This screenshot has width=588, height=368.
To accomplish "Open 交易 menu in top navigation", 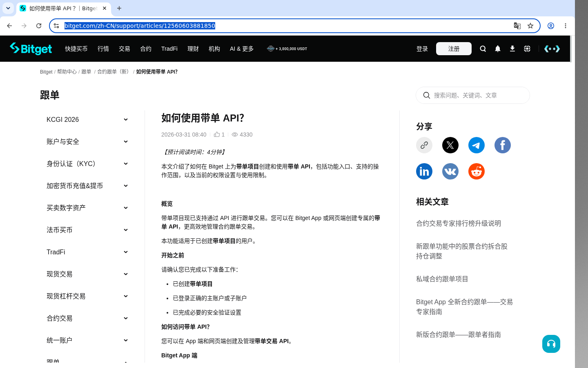I will click(x=125, y=49).
